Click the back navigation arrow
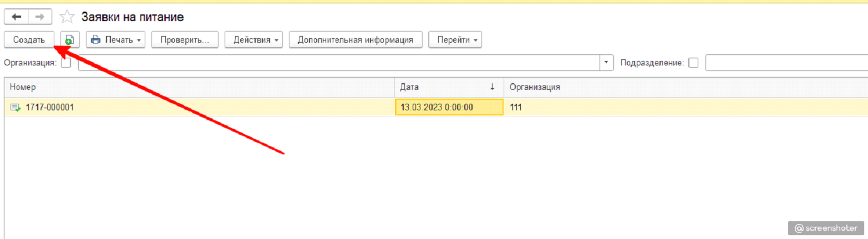Image resolution: width=868 pixels, height=239 pixels. (x=17, y=17)
